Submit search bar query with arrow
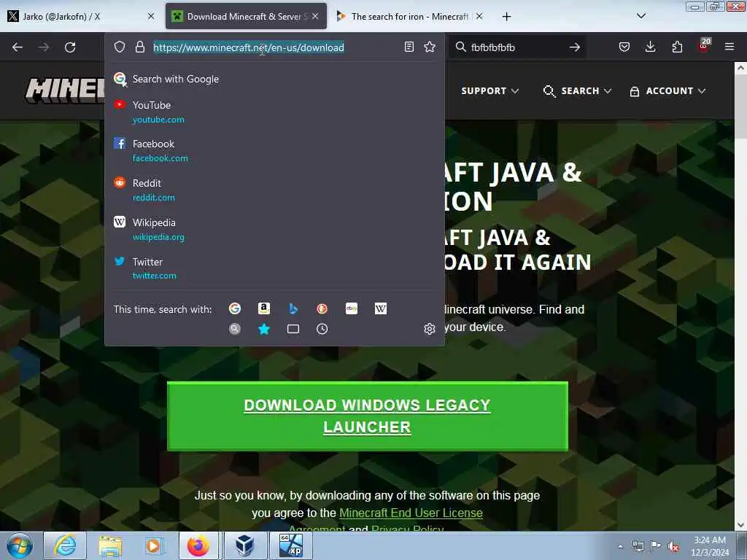 (x=575, y=47)
